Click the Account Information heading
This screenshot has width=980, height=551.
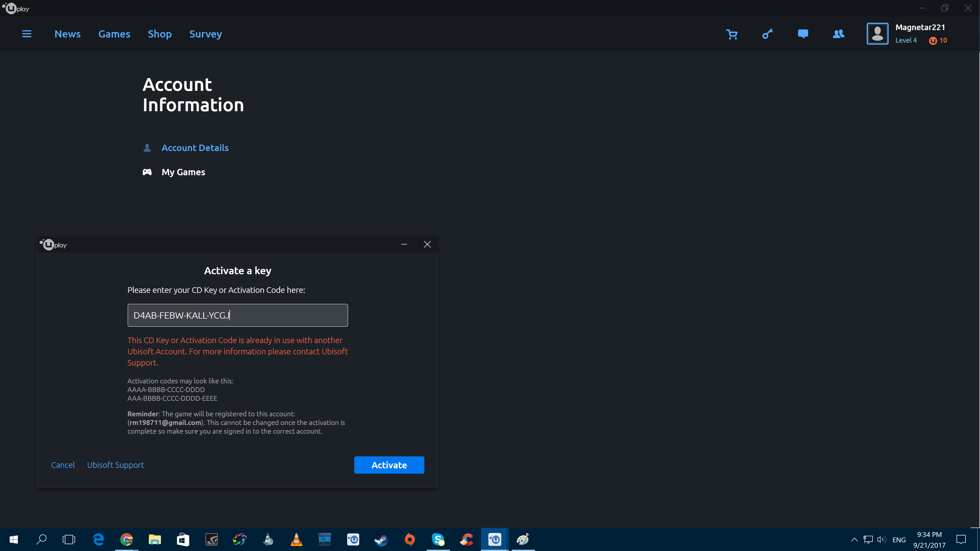click(193, 94)
